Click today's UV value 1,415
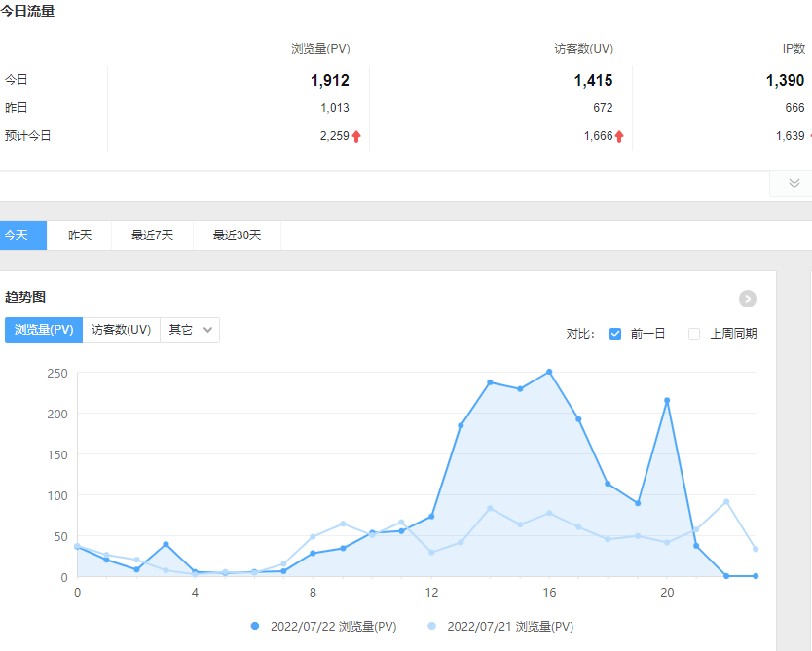Image resolution: width=812 pixels, height=651 pixels. point(593,80)
